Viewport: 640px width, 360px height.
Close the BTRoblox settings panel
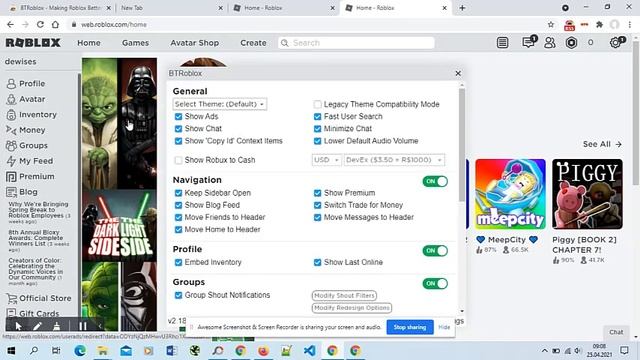[x=458, y=73]
